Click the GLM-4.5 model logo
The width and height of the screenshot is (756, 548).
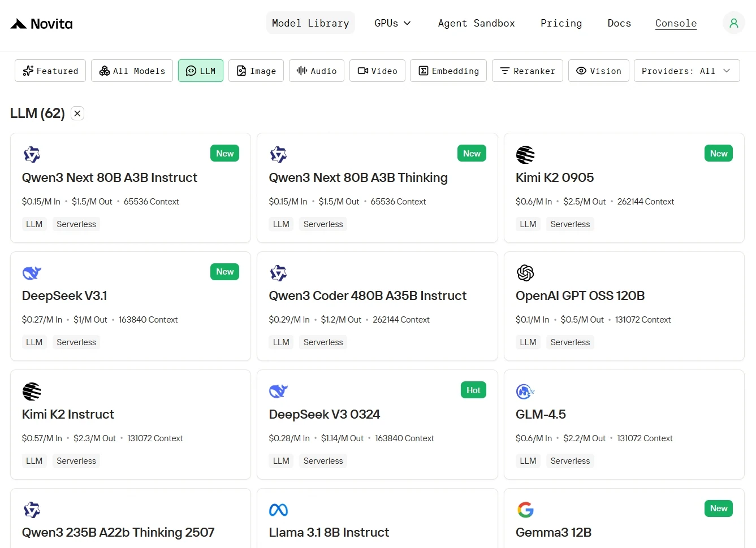point(525,391)
